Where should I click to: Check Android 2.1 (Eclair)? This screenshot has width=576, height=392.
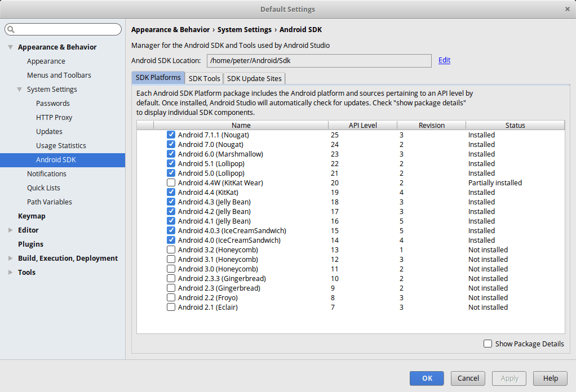171,307
